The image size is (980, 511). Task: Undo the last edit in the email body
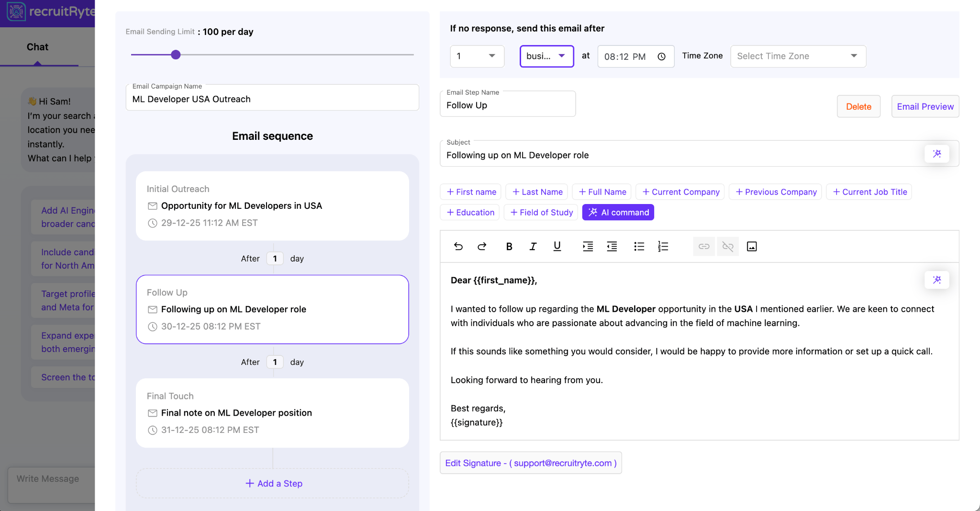coord(458,246)
